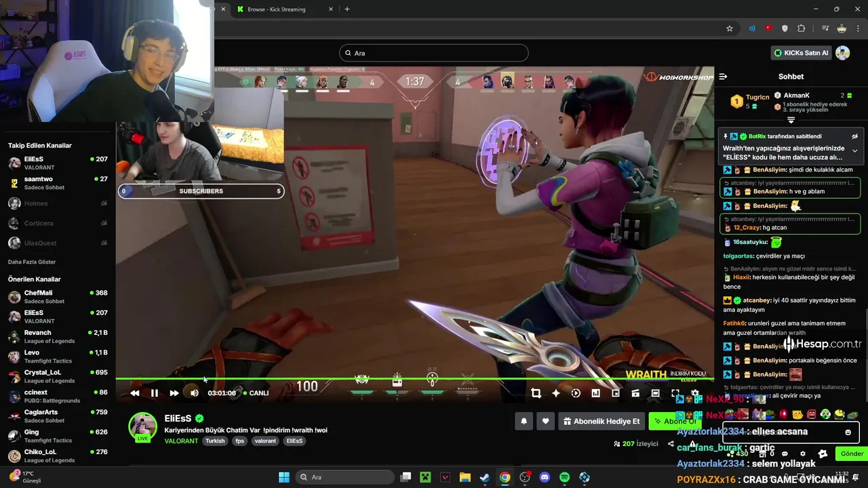Open Spotify from the taskbar
The height and width of the screenshot is (488, 868).
coord(564,477)
